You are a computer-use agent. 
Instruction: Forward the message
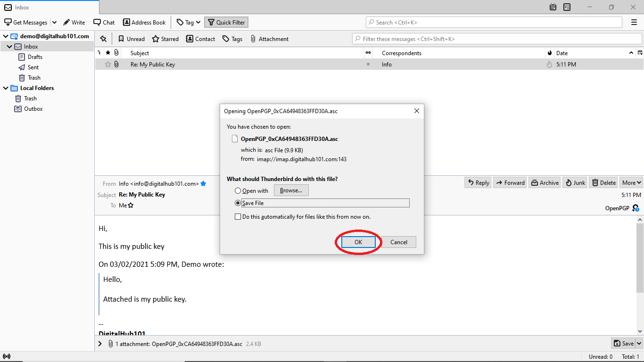(x=509, y=183)
